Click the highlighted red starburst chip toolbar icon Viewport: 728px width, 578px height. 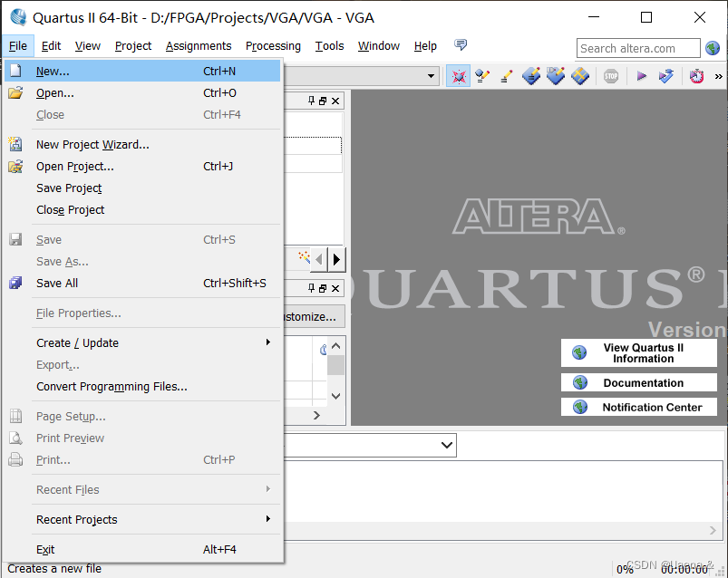click(x=458, y=76)
